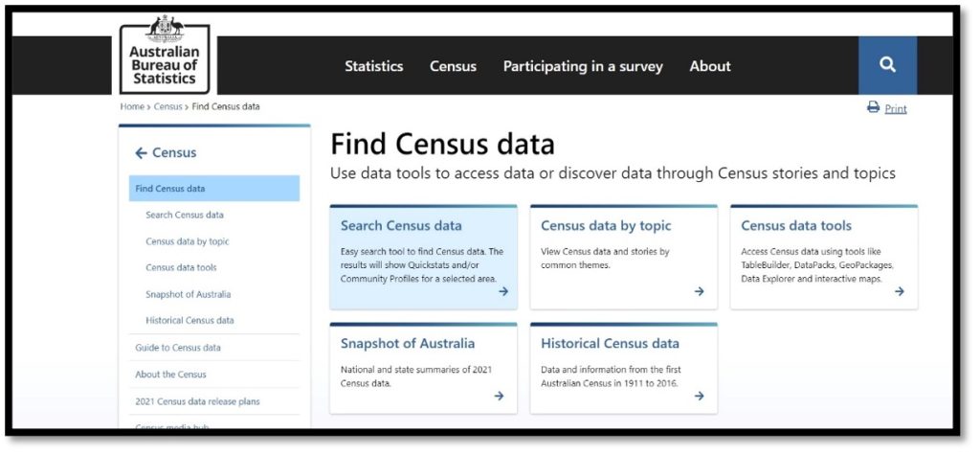Click arrow on Snapshot of Australia card

pos(499,396)
